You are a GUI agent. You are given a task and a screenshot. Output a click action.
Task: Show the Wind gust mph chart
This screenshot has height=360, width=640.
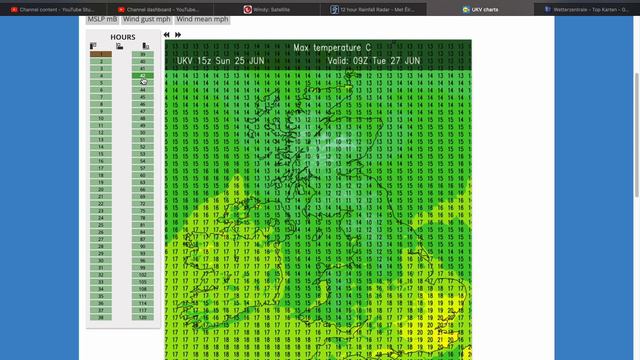pyautogui.click(x=147, y=19)
